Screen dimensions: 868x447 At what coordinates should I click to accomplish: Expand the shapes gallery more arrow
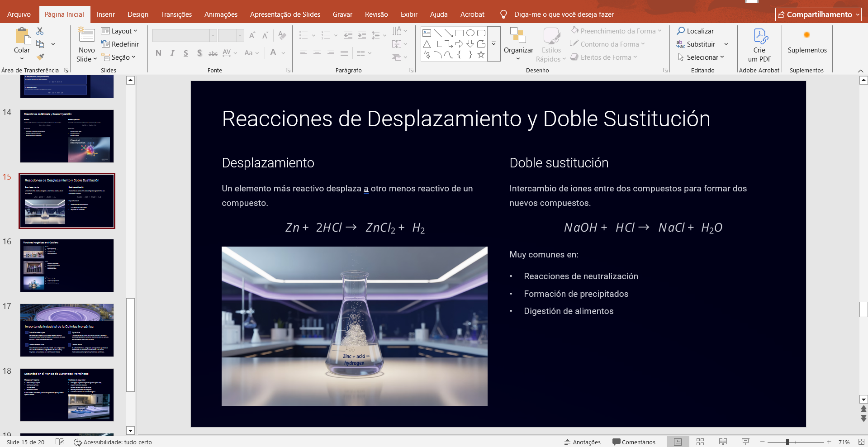pyautogui.click(x=494, y=44)
